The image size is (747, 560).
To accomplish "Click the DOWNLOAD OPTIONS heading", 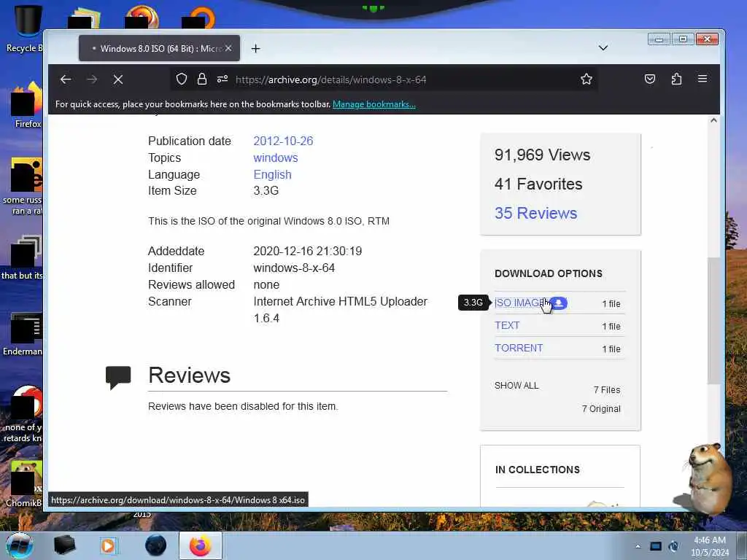I will coord(549,274).
